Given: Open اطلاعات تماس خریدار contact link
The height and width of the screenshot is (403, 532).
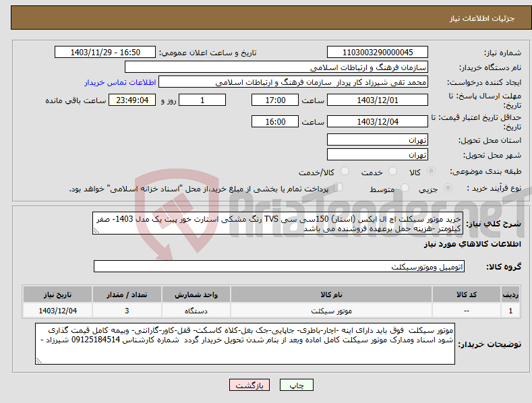Looking at the screenshot, I should tap(120, 82).
